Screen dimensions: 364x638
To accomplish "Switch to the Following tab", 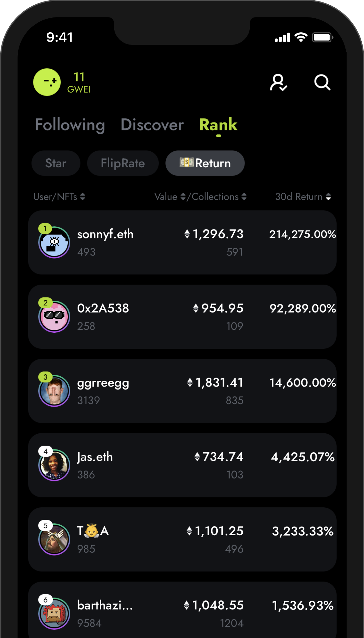I will point(70,125).
